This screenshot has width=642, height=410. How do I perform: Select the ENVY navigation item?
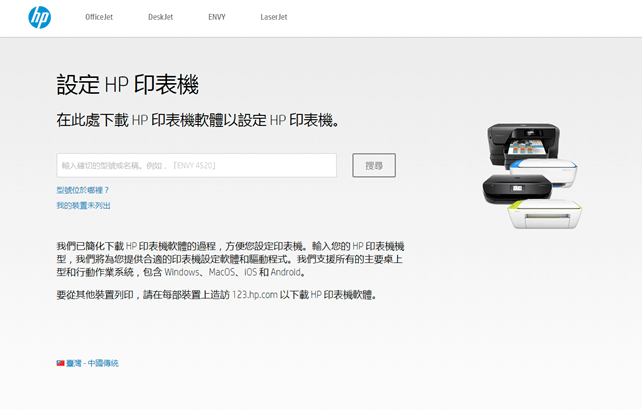(217, 17)
